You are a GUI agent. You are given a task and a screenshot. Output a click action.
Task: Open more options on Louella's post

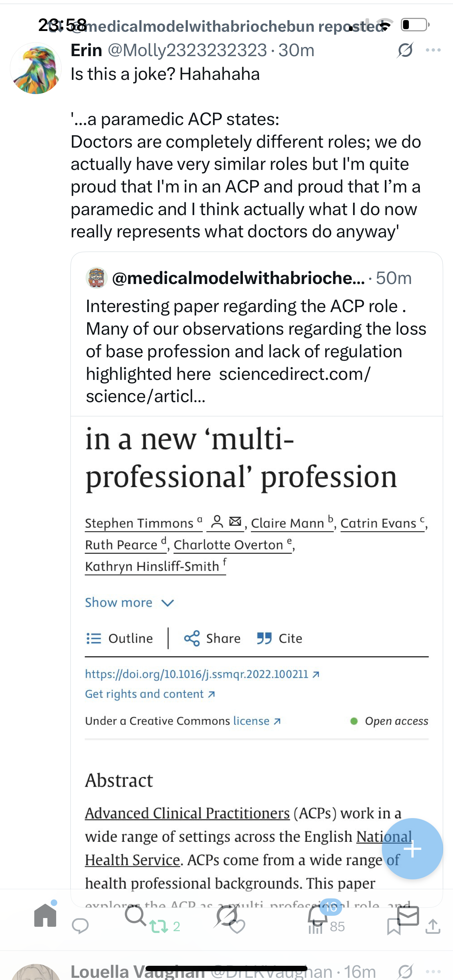coord(433,971)
